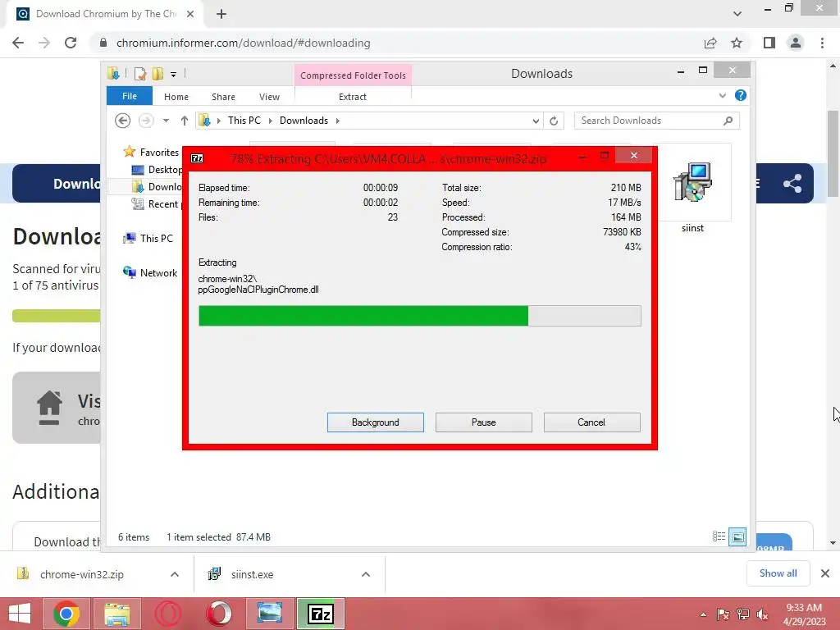Close the Chrome downloads bar
Viewport: 840px width, 630px height.
825,573
